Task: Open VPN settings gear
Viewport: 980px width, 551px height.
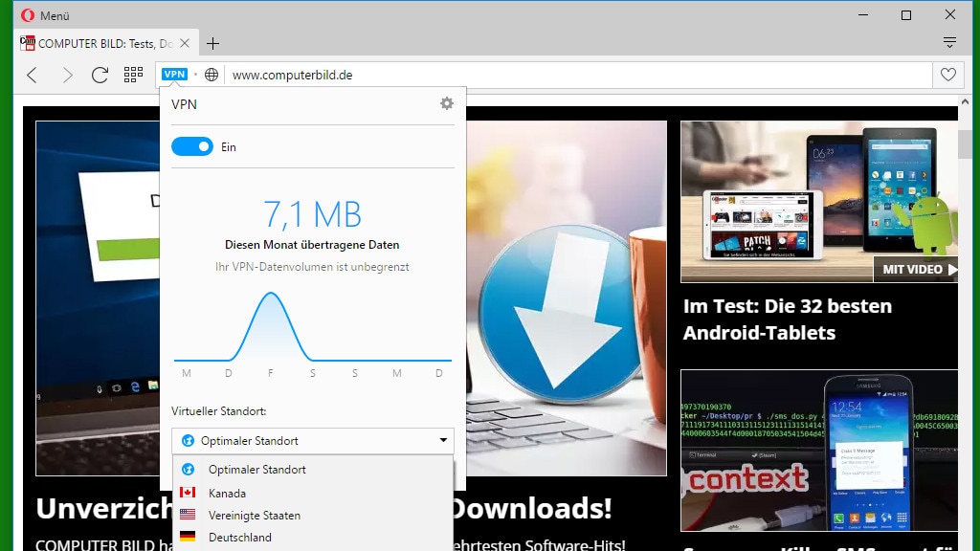Action: (x=446, y=103)
